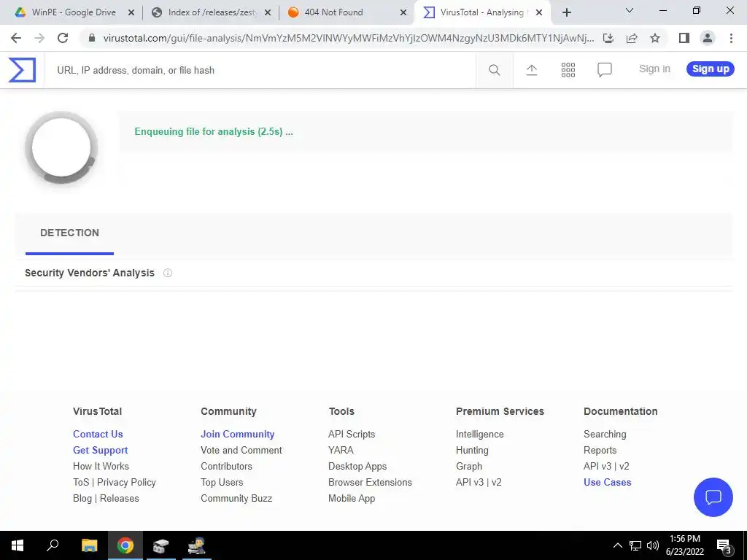The width and height of the screenshot is (747, 560).
Task: Open the Desktop Apps link
Action: pyautogui.click(x=357, y=466)
